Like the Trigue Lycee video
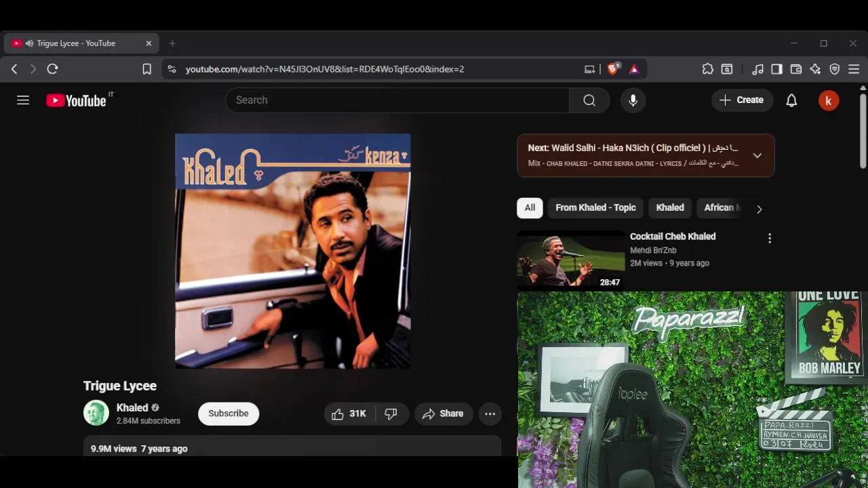The height and width of the screenshot is (488, 868). (x=349, y=413)
